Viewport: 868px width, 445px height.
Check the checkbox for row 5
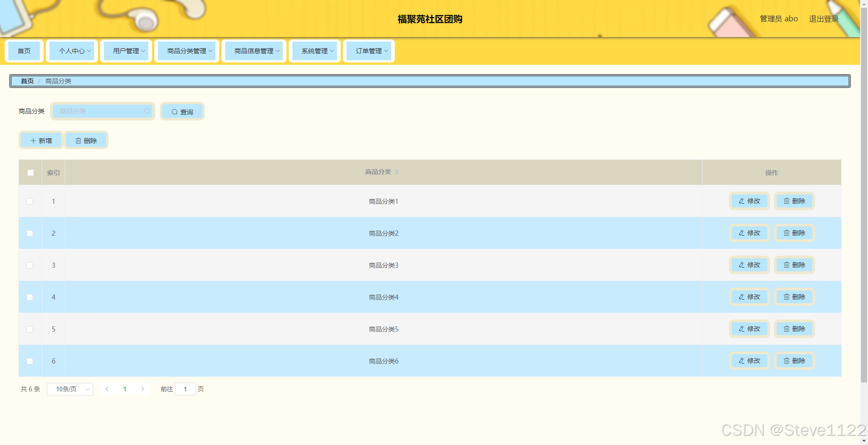pos(30,329)
